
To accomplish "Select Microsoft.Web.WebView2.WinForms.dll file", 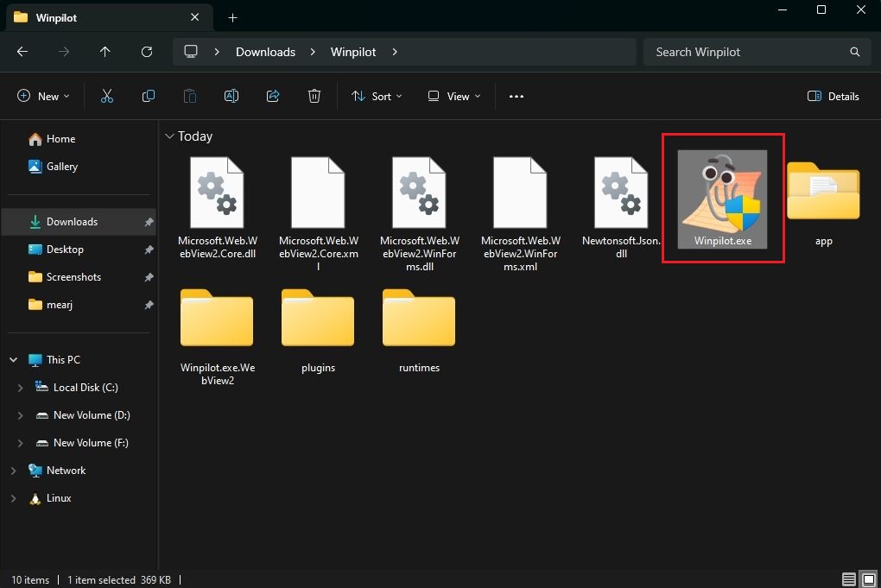I will (420, 214).
